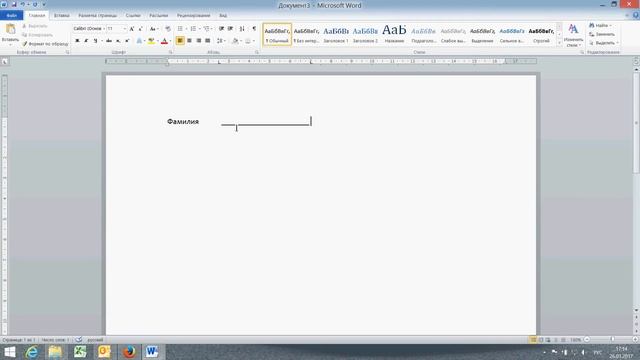Open the Line Spacing dropdown
The height and width of the screenshot is (360, 640).
pos(221,41)
